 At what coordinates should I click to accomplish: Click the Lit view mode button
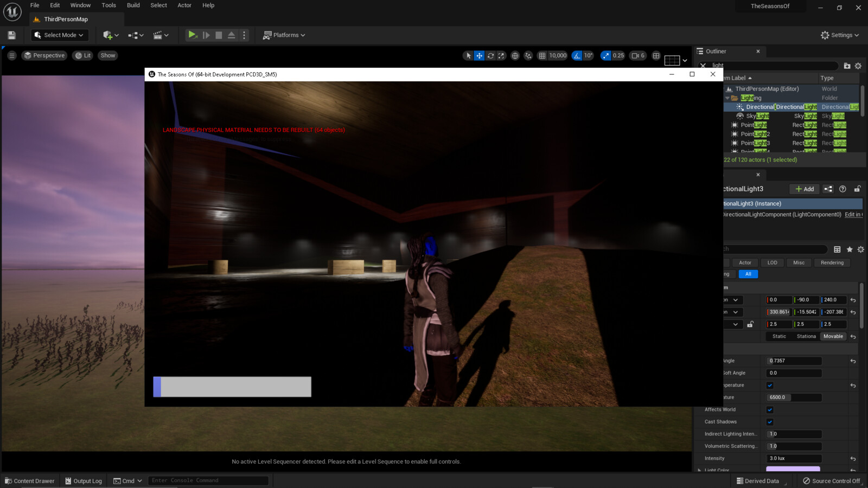(83, 55)
